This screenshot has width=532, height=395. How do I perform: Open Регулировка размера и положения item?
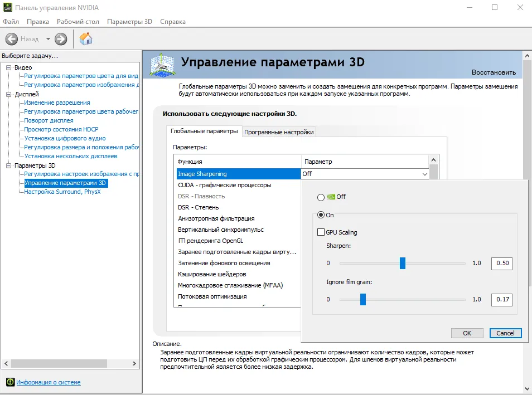click(81, 147)
